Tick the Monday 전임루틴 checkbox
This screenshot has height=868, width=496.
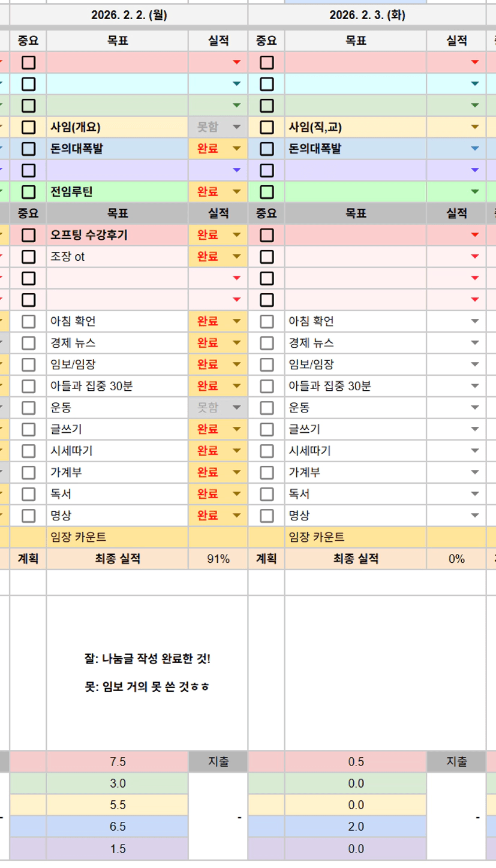click(x=28, y=192)
